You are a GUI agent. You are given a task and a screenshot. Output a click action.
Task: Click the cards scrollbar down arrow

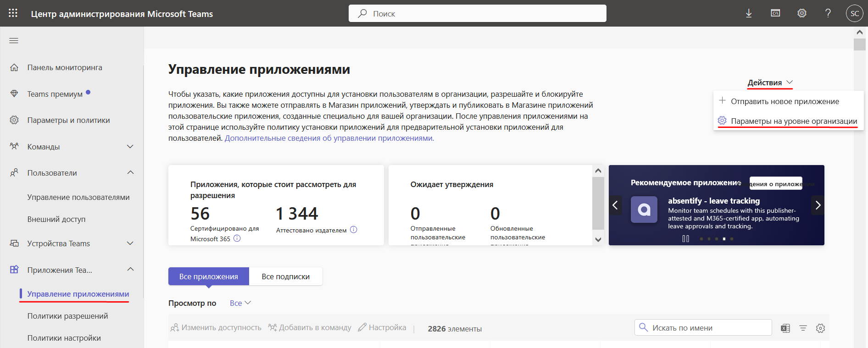[x=598, y=239]
